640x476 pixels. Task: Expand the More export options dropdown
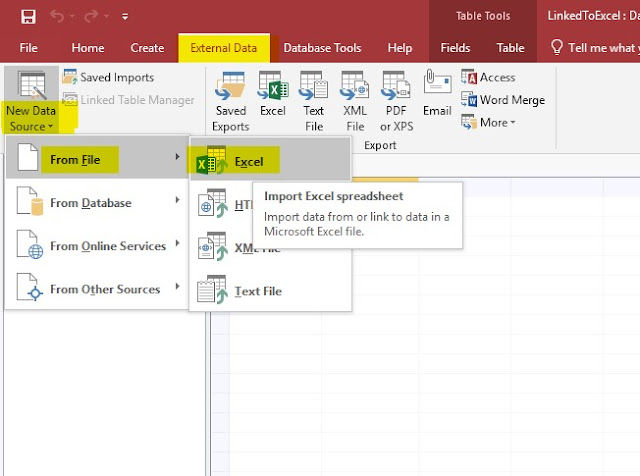click(x=488, y=122)
